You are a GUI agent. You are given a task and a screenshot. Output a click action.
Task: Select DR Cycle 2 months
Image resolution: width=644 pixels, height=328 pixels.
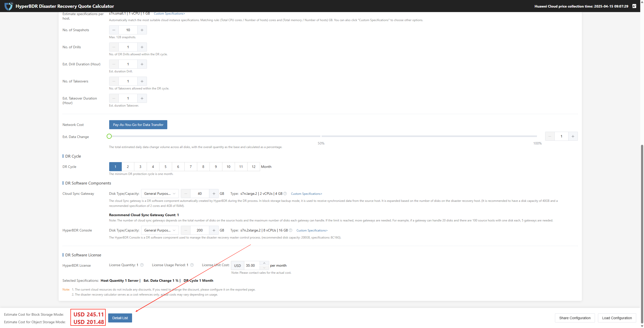click(x=128, y=167)
